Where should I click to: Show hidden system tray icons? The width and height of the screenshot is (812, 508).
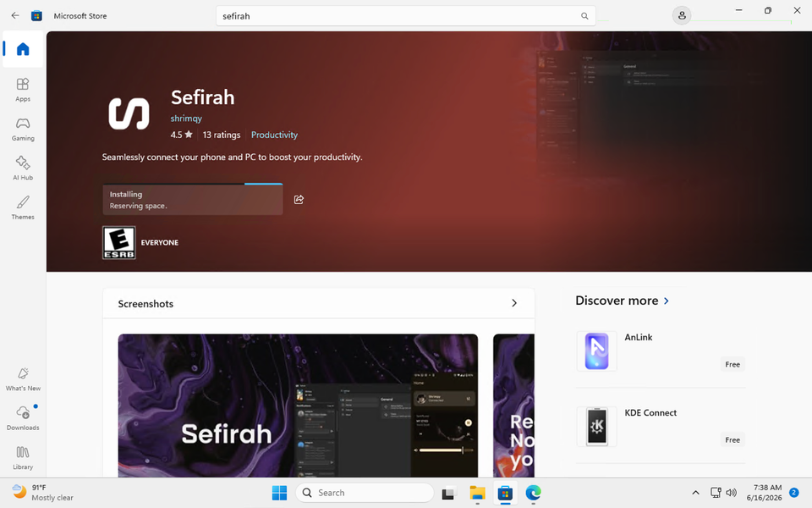tap(695, 493)
